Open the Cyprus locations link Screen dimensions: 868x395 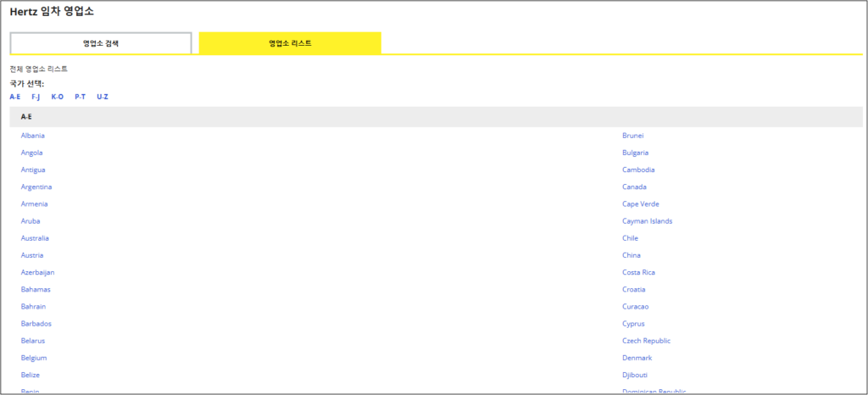(633, 324)
